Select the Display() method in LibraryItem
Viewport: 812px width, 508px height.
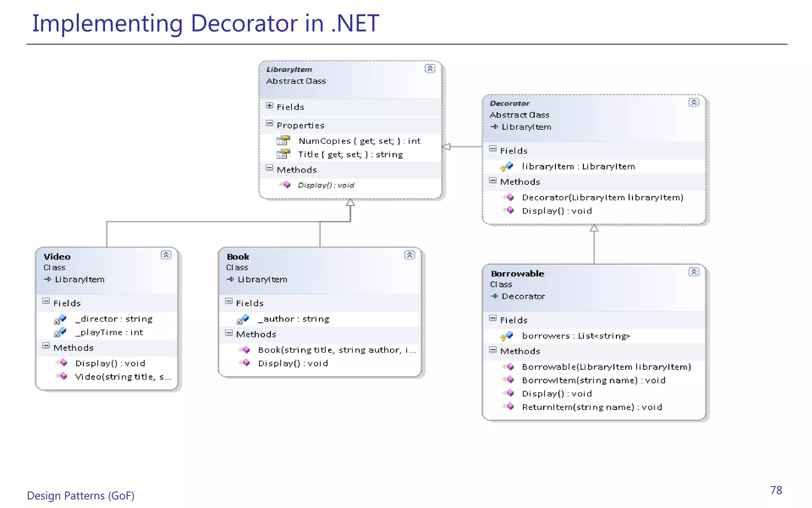coord(326,185)
